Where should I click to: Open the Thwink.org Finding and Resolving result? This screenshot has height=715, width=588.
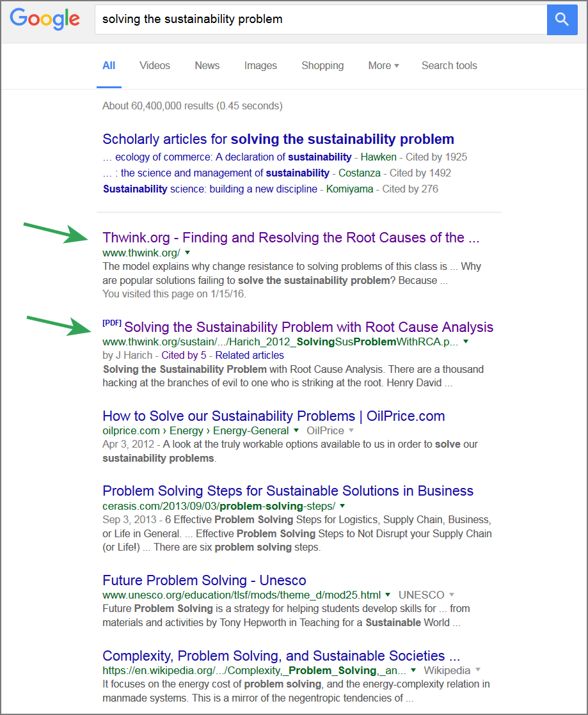click(x=290, y=238)
